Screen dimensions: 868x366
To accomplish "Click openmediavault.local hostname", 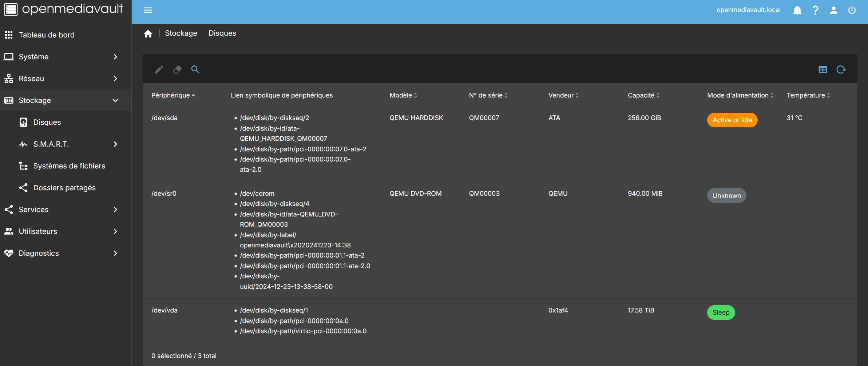I will pyautogui.click(x=748, y=10).
